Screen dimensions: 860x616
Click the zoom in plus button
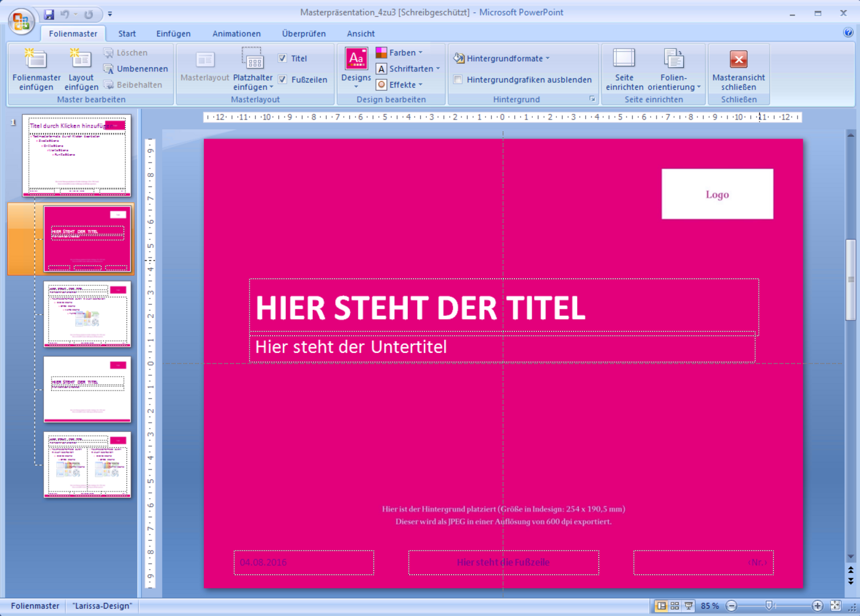pyautogui.click(x=817, y=606)
